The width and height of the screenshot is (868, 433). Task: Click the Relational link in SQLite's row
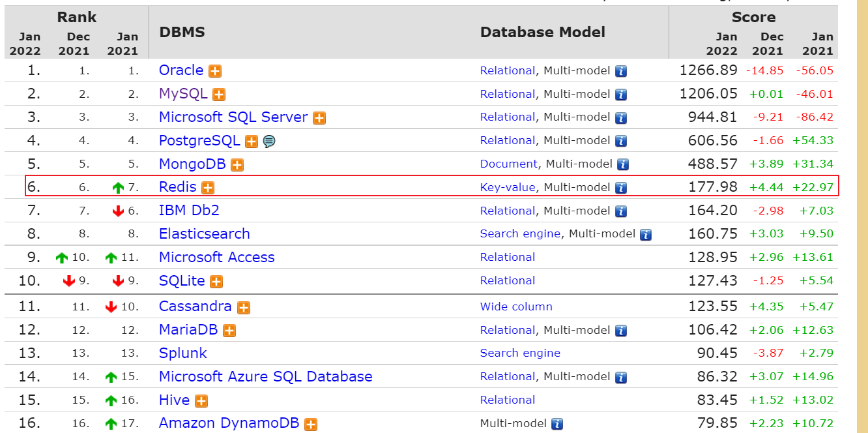click(x=508, y=280)
